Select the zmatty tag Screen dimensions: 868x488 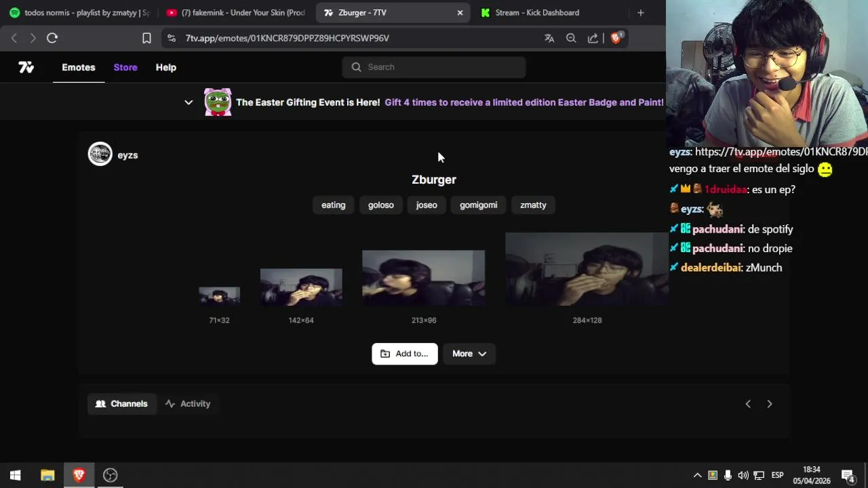(533, 205)
